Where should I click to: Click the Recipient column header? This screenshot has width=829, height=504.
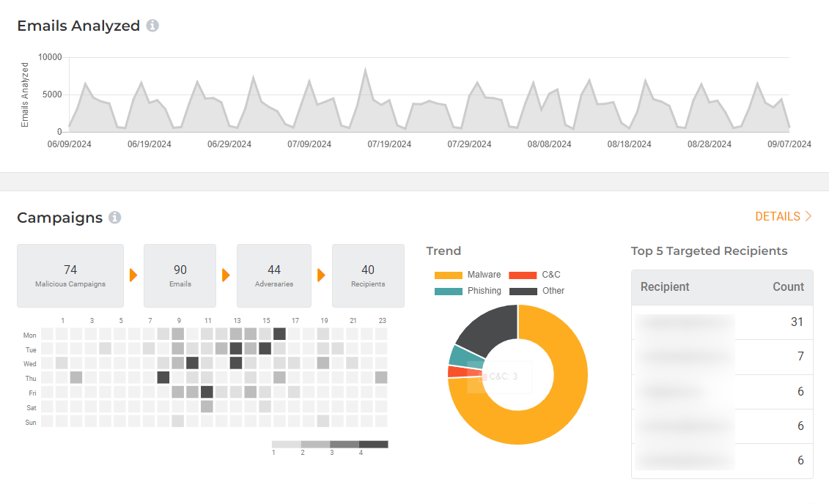(665, 287)
